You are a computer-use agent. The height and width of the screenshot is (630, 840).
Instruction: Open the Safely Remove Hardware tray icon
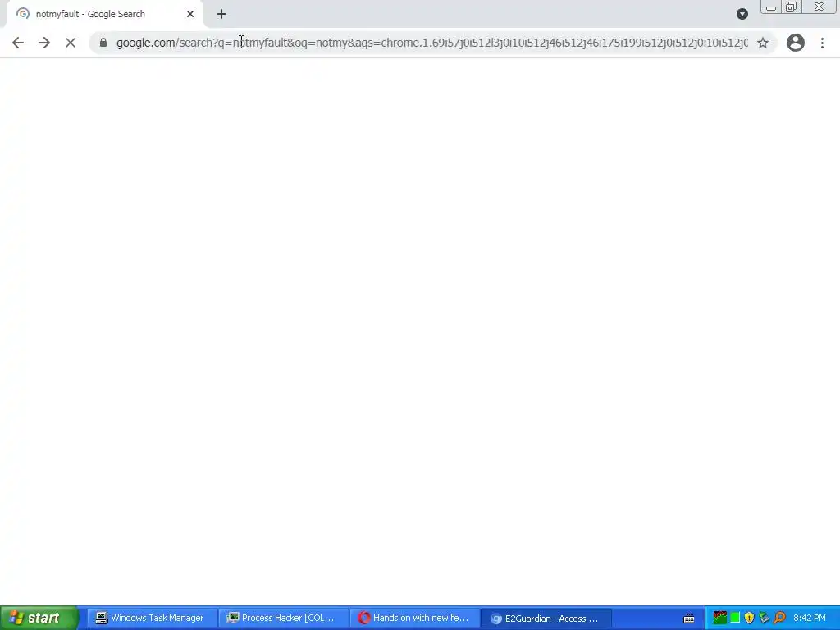click(764, 618)
